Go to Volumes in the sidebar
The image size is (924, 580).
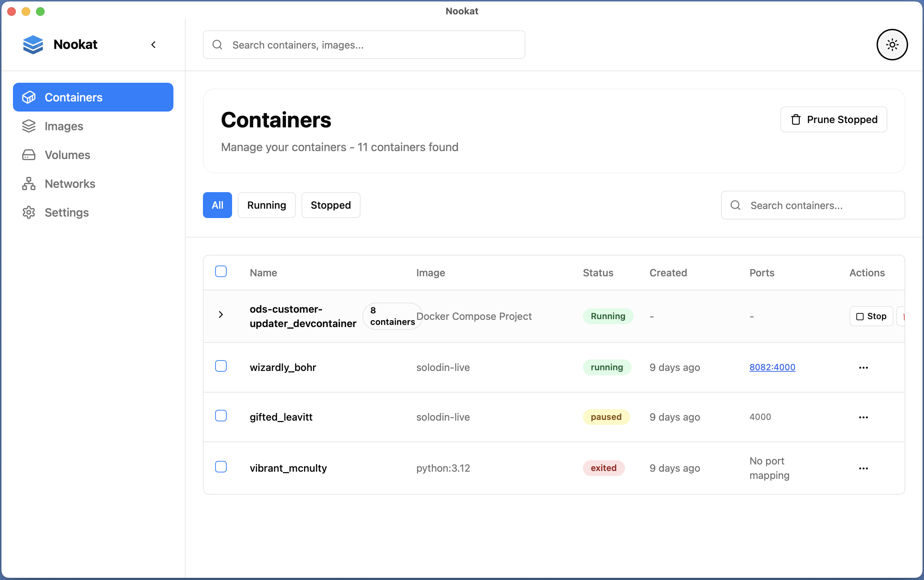click(x=67, y=155)
